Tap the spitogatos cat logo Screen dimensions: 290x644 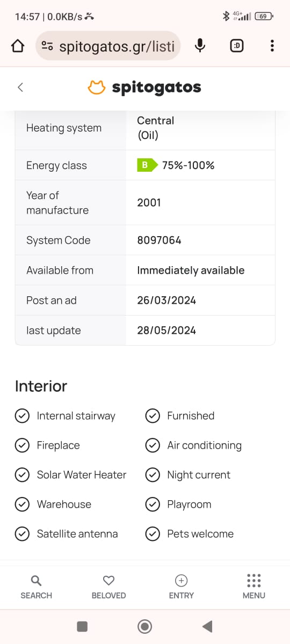[97, 87]
